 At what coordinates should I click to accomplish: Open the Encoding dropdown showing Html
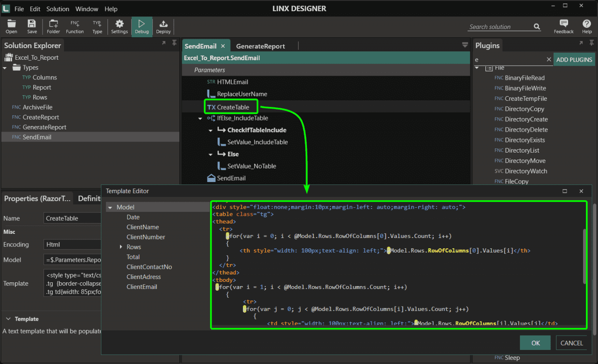72,244
